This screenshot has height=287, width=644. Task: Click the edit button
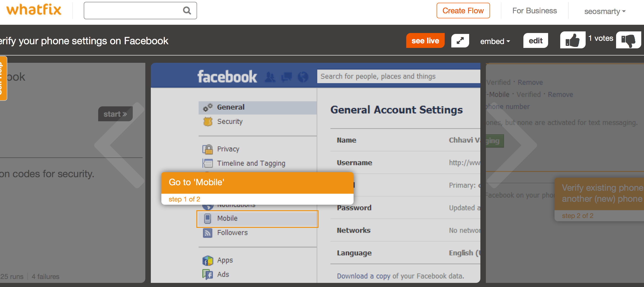(535, 41)
